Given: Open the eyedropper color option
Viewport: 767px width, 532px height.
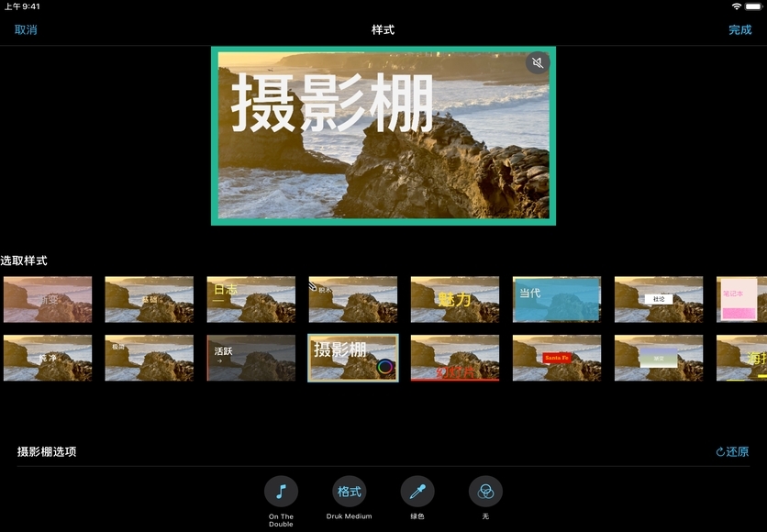Looking at the screenshot, I should (417, 492).
